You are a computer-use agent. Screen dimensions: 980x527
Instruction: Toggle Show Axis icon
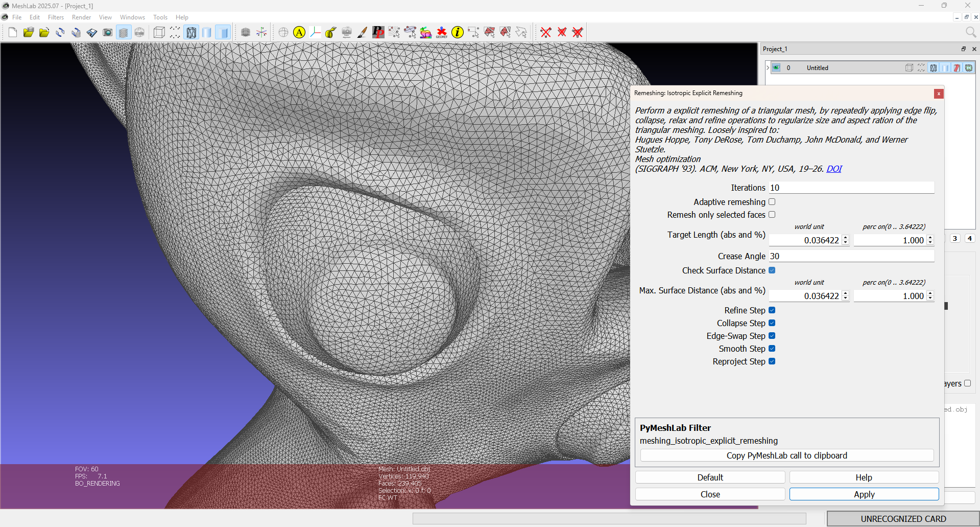[261, 33]
